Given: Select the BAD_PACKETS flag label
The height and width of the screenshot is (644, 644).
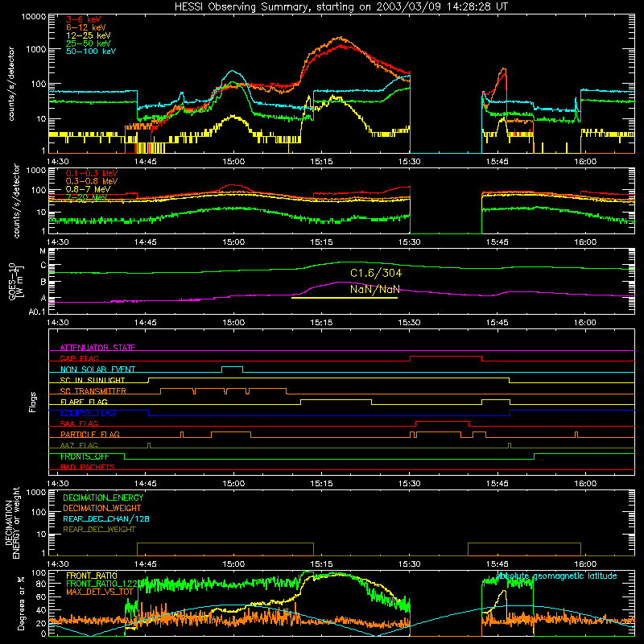Looking at the screenshot, I should click(88, 467).
